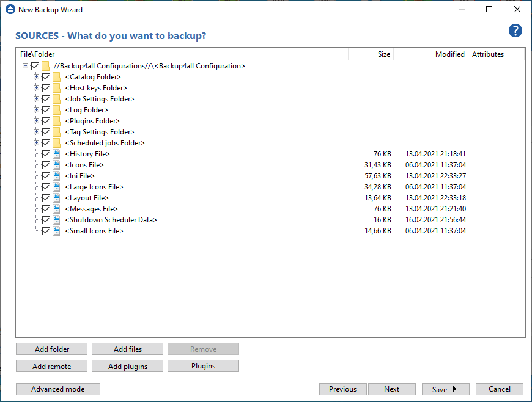Expand the Catalog Folder node
532x402 pixels.
click(36, 76)
